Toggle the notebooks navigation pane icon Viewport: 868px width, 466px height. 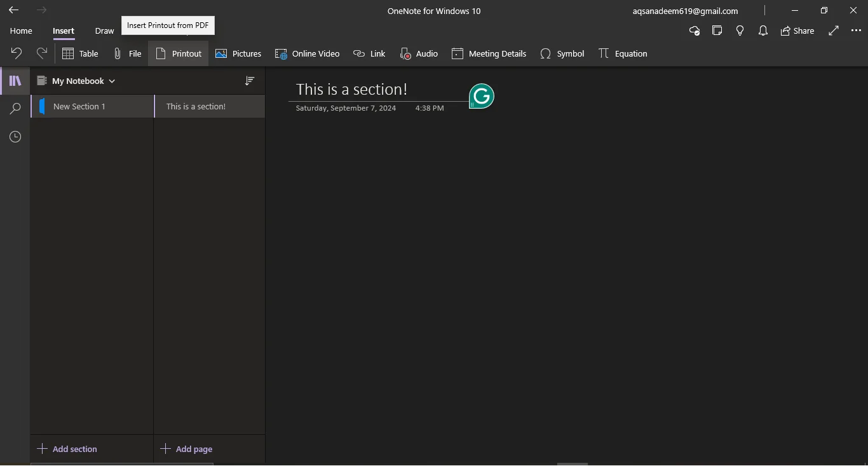tap(15, 81)
